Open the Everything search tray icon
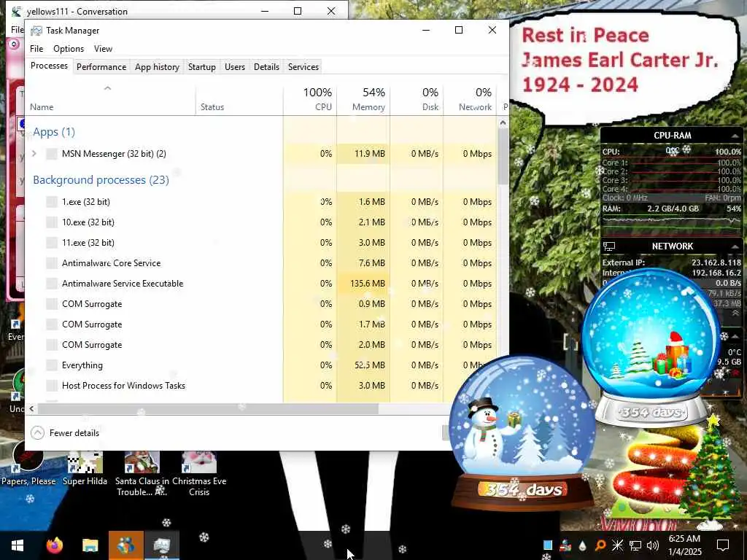 click(600, 545)
